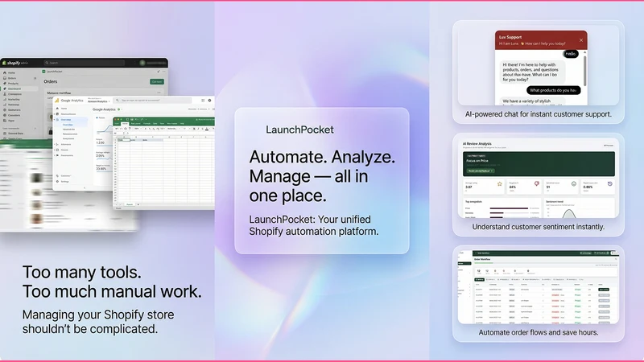The width and height of the screenshot is (644, 362).
Task: Open the Google Analytics apps grid icon
Action: click(203, 100)
